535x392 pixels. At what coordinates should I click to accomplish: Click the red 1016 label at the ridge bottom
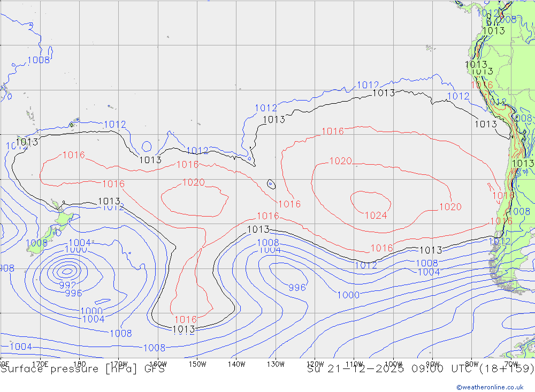pos(186,320)
